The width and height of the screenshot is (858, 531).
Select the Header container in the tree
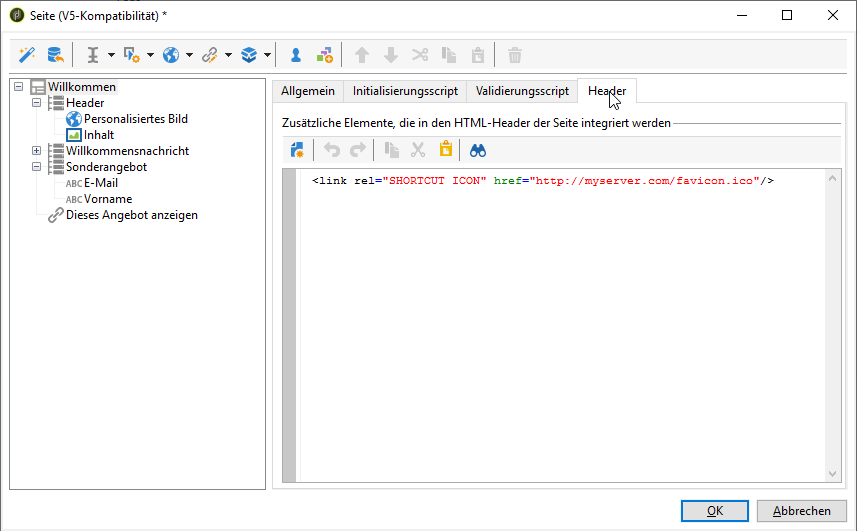coord(85,102)
